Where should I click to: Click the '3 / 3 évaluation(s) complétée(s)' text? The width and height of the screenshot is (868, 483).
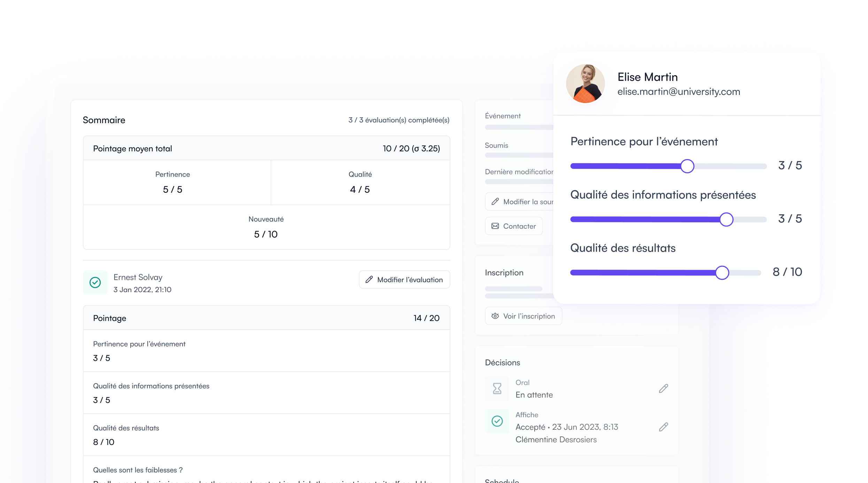pos(399,120)
